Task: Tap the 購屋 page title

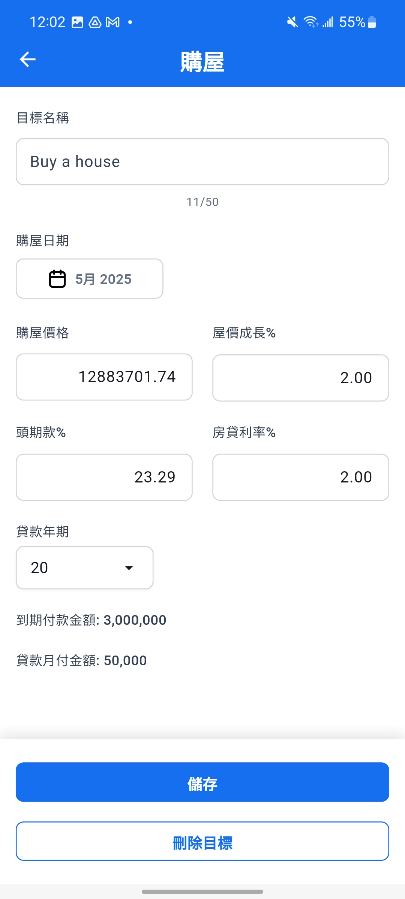Action: click(202, 62)
